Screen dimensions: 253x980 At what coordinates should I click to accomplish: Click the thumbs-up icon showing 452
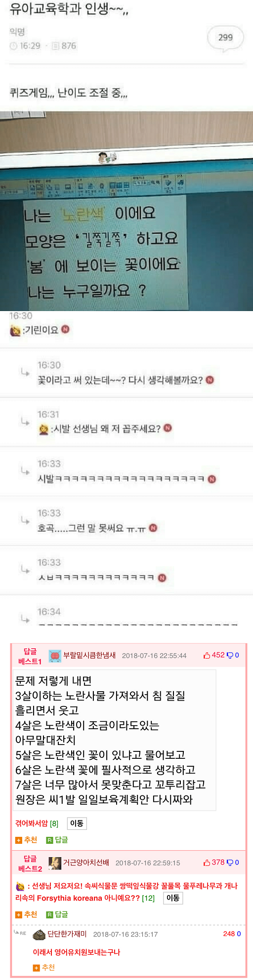207,655
